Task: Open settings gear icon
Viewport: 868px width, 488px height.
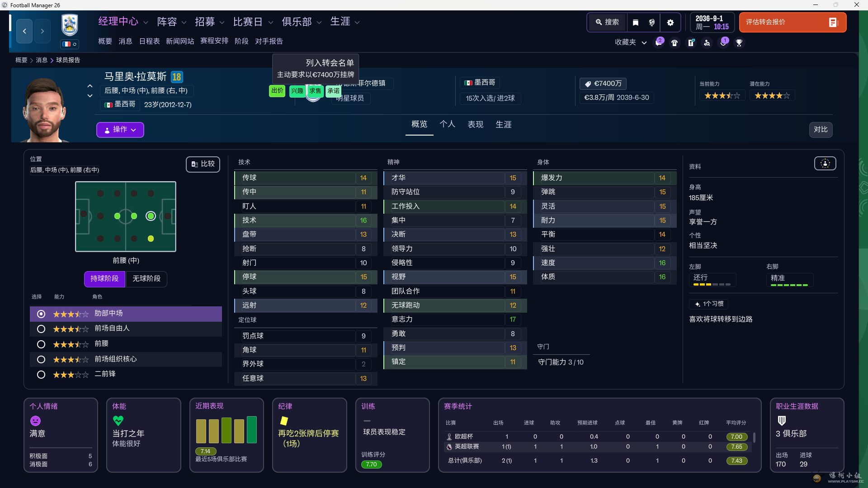Action: coord(670,22)
